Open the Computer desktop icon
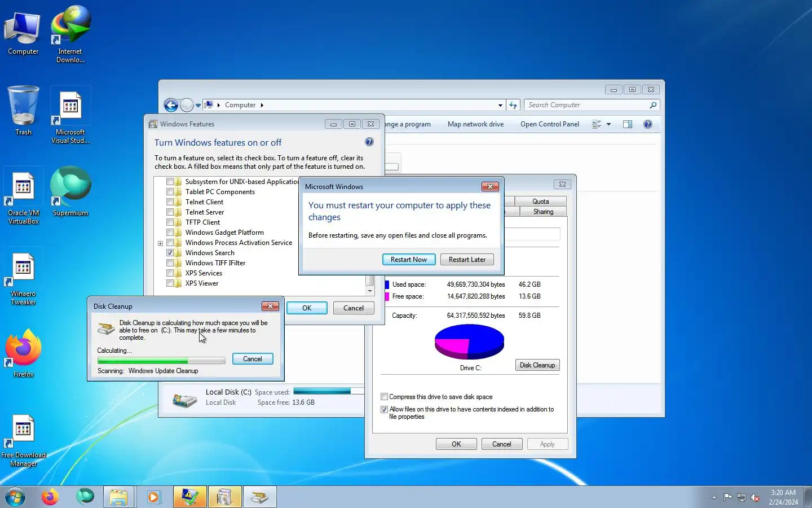The image size is (812, 508). coord(23,33)
